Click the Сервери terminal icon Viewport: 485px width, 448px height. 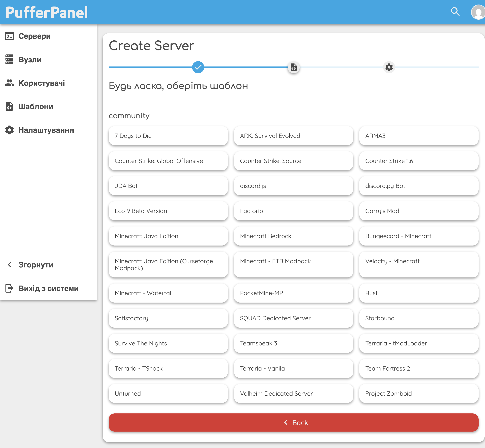pyautogui.click(x=9, y=36)
